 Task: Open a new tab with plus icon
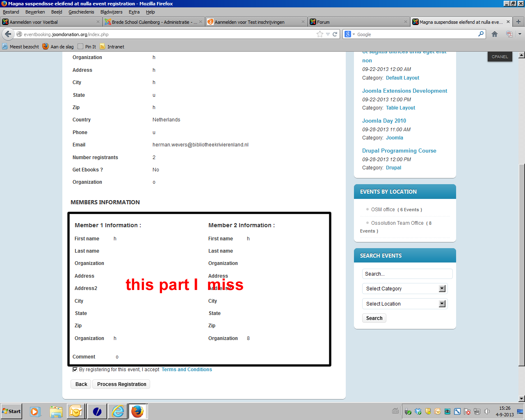[x=518, y=22]
